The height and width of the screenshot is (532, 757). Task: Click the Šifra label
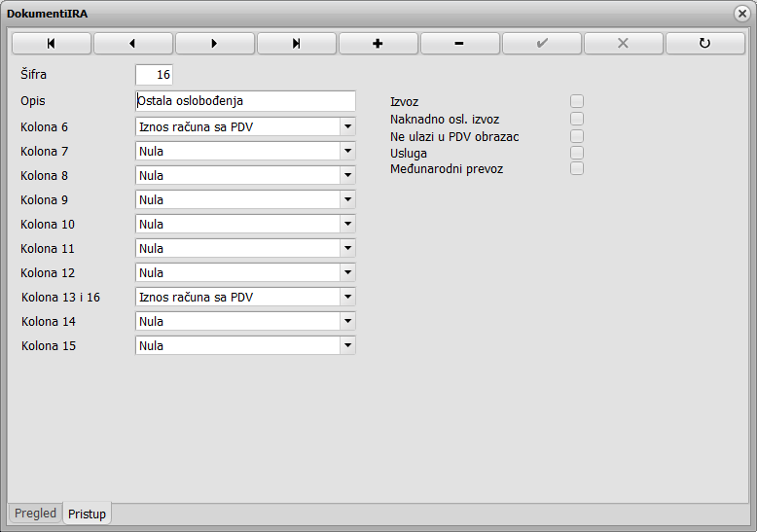33,74
